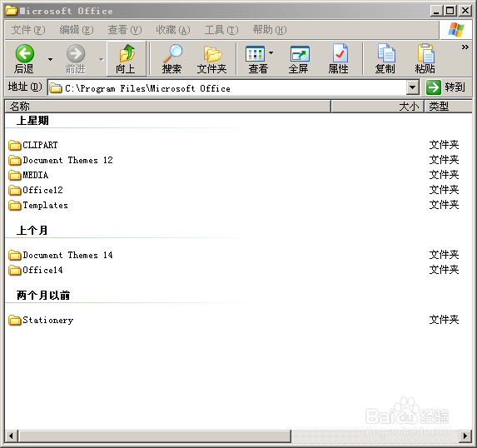Toggle the Folders (文件夹) pane icon
This screenshot has width=477, height=448.
point(212,53)
